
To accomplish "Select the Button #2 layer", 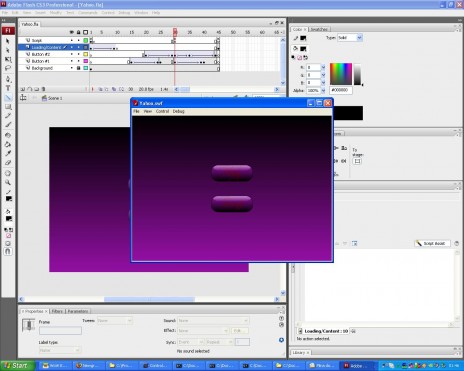I will pos(41,54).
